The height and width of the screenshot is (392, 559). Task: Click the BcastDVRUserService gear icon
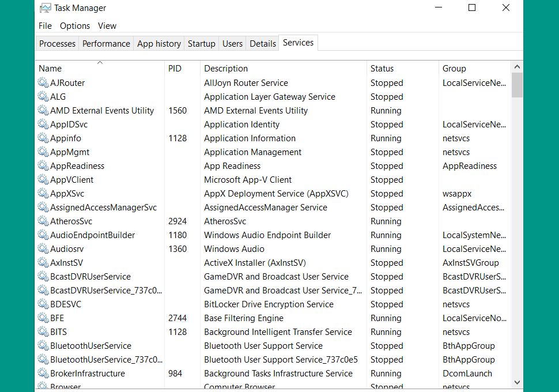coord(43,277)
